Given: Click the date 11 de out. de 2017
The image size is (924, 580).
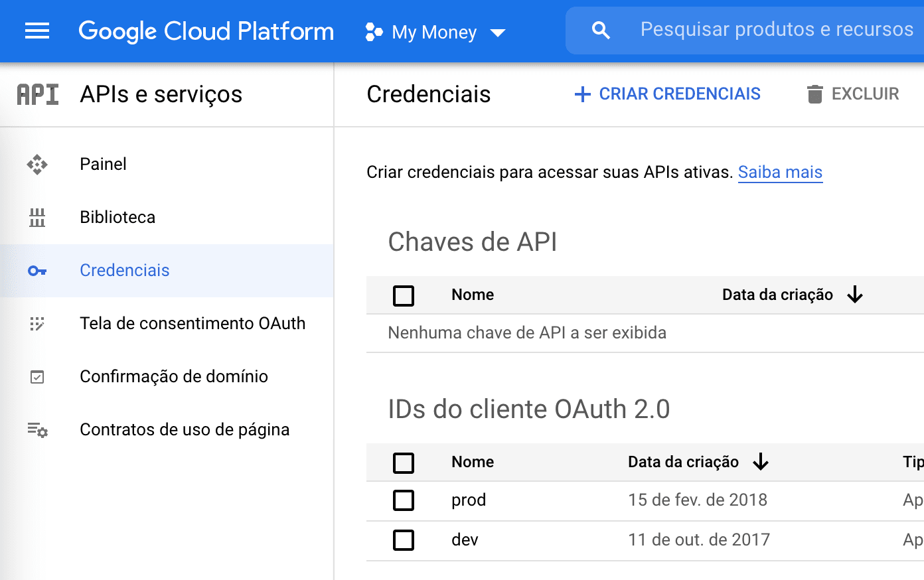Looking at the screenshot, I should point(699,540).
